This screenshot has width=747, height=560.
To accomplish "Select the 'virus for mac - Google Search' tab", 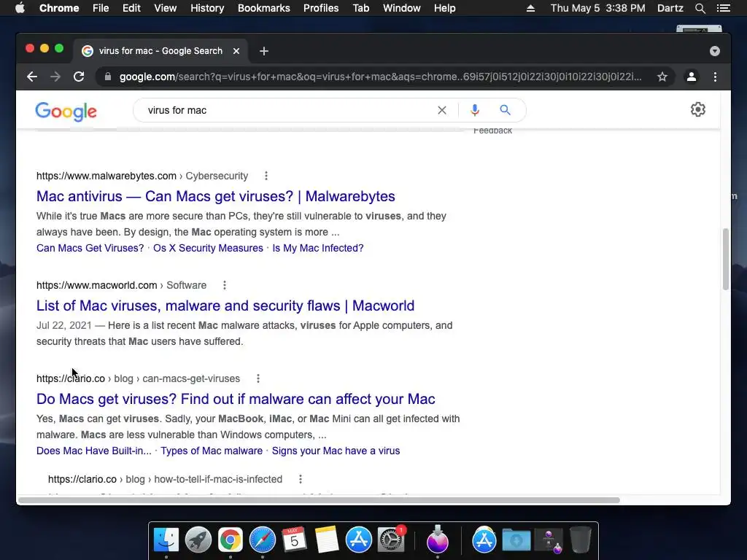I will pos(160,51).
